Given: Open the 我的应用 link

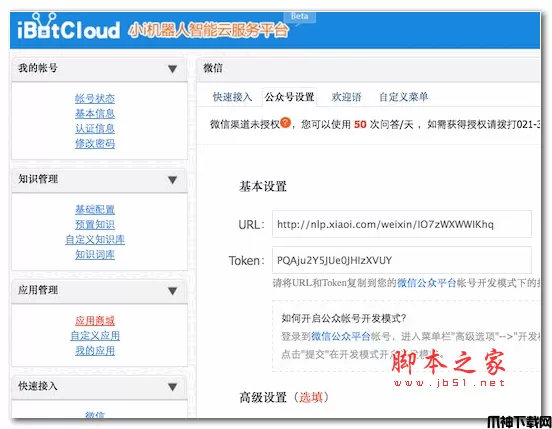Looking at the screenshot, I should tap(95, 351).
